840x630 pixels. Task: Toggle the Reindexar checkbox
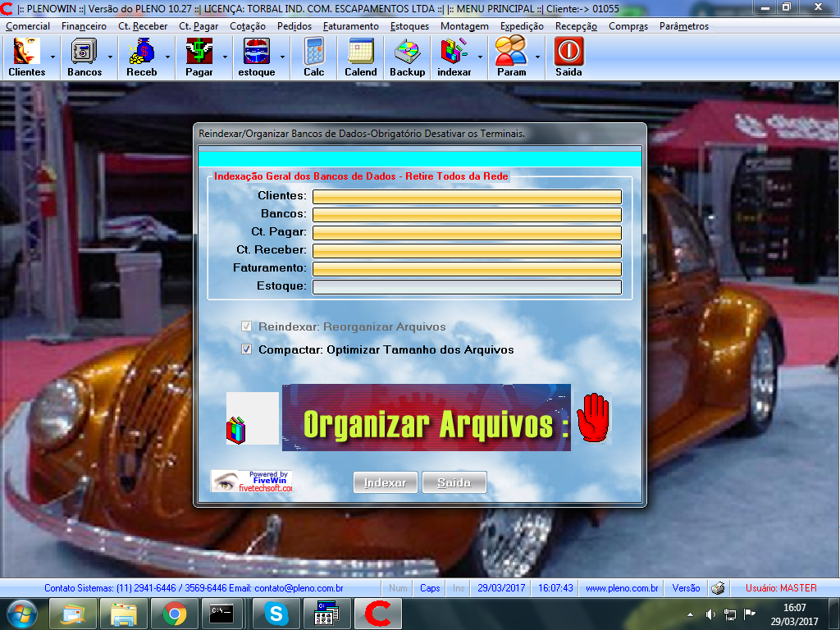click(247, 326)
